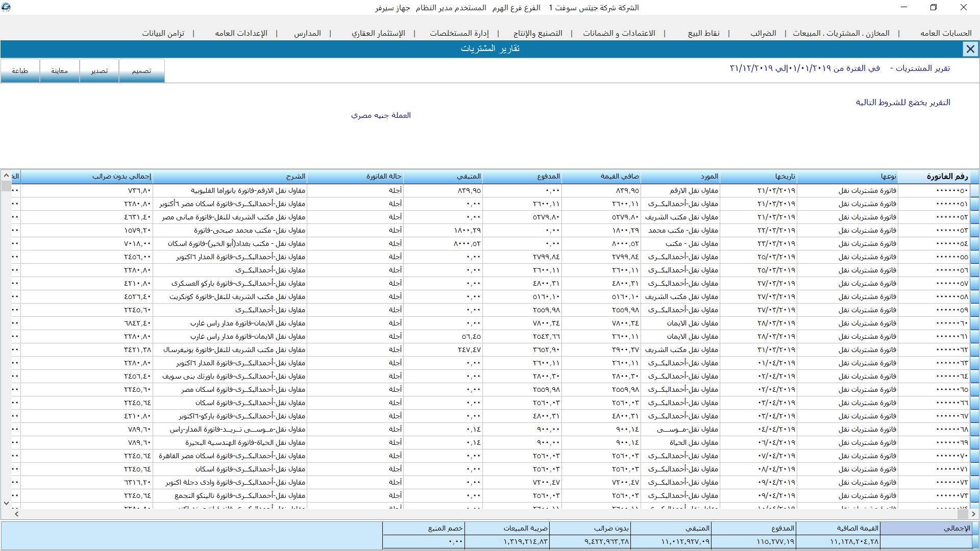Select invoice row ٠٠٠٠٠٠٥٠ number cell
Viewport: 980px width, 551px height.
(934, 190)
